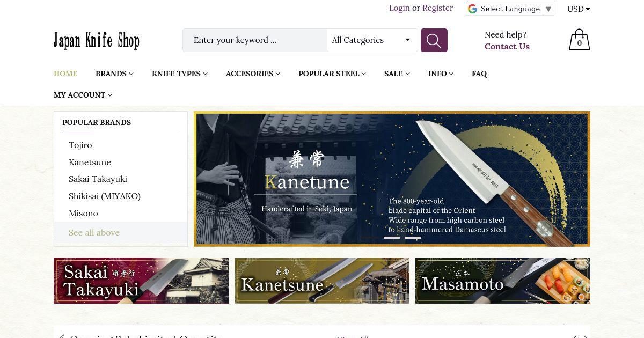
Task: Open the shopping bag cart icon
Action: coord(579,40)
